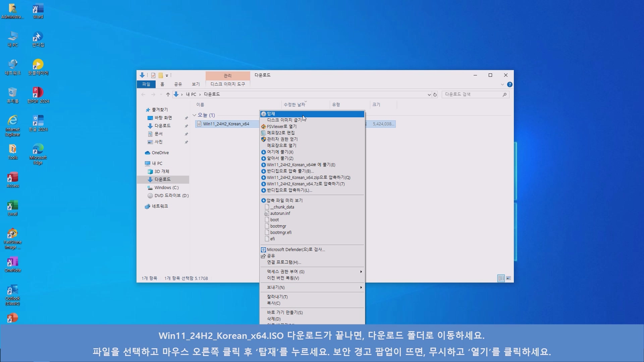The height and width of the screenshot is (362, 644).
Task: Click the properties checkmark quick access icon
Action: click(x=153, y=75)
